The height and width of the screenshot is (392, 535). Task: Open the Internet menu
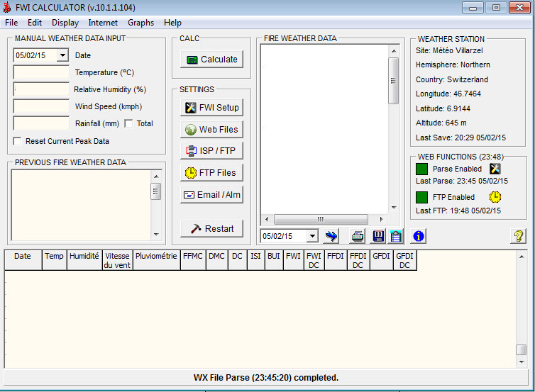(x=103, y=23)
